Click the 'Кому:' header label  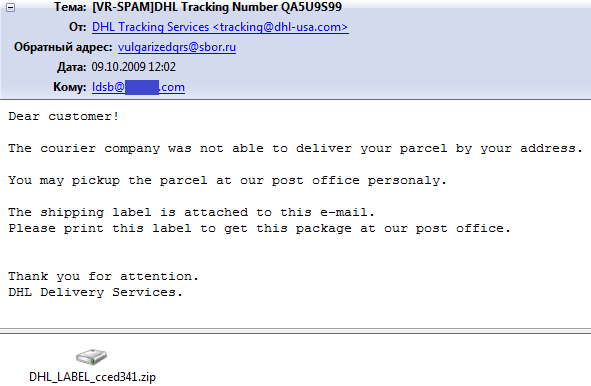point(70,87)
